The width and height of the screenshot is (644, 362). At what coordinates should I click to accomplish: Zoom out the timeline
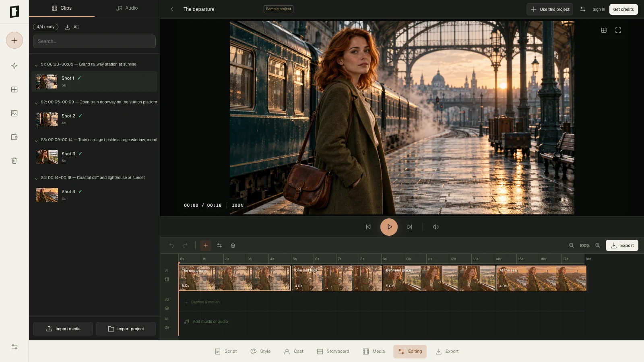click(572, 245)
